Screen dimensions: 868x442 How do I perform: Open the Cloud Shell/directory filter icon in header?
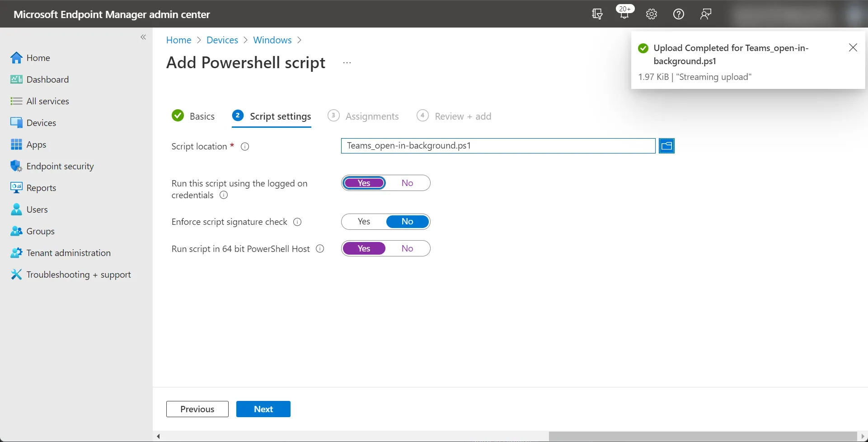[597, 14]
